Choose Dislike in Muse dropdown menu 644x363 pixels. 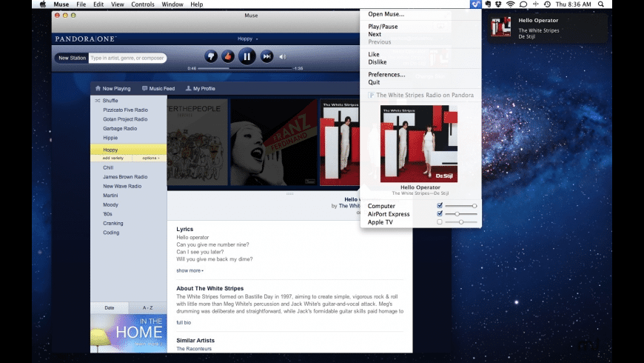[377, 62]
